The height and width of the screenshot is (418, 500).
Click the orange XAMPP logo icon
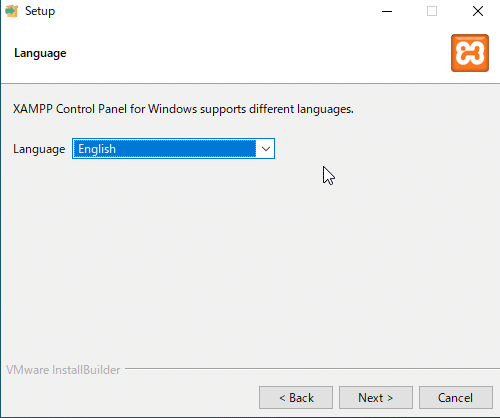[470, 53]
